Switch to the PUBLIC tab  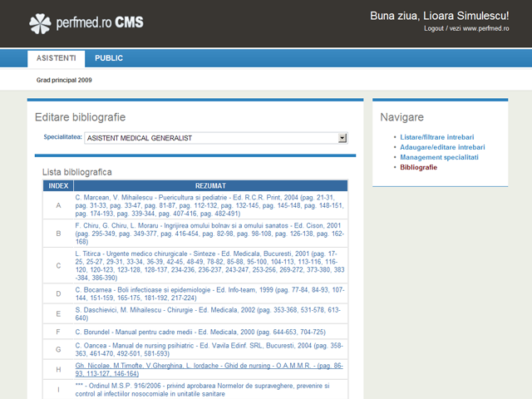point(109,58)
